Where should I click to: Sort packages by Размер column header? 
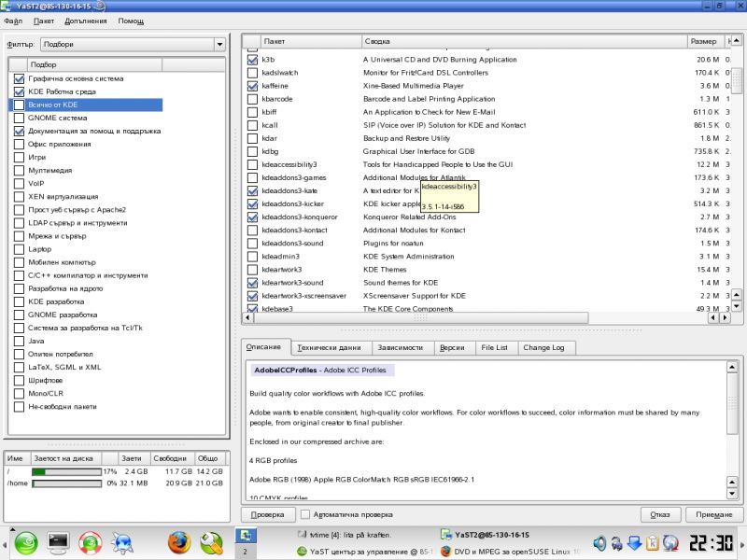tap(706, 41)
